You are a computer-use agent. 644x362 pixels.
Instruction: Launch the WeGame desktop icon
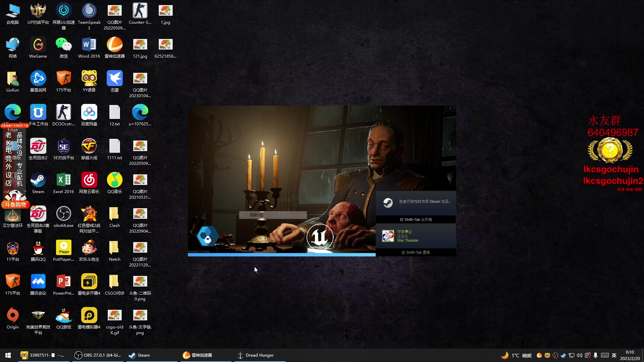pos(38,48)
